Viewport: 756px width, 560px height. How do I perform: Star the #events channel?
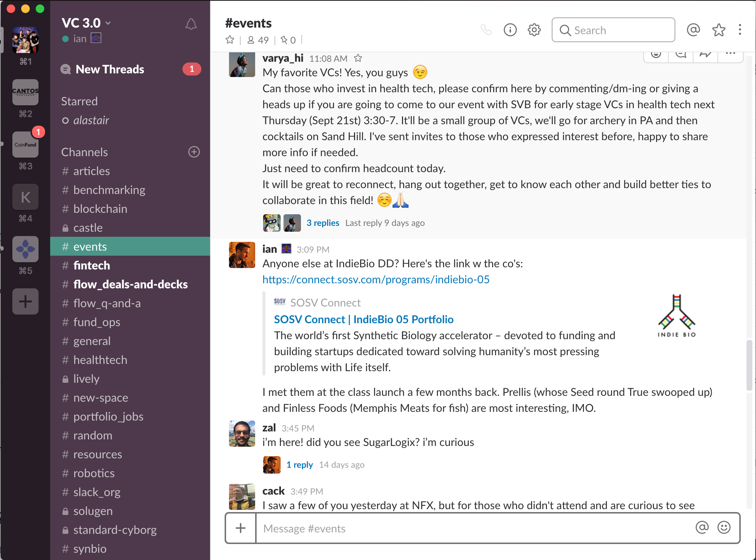(x=230, y=40)
